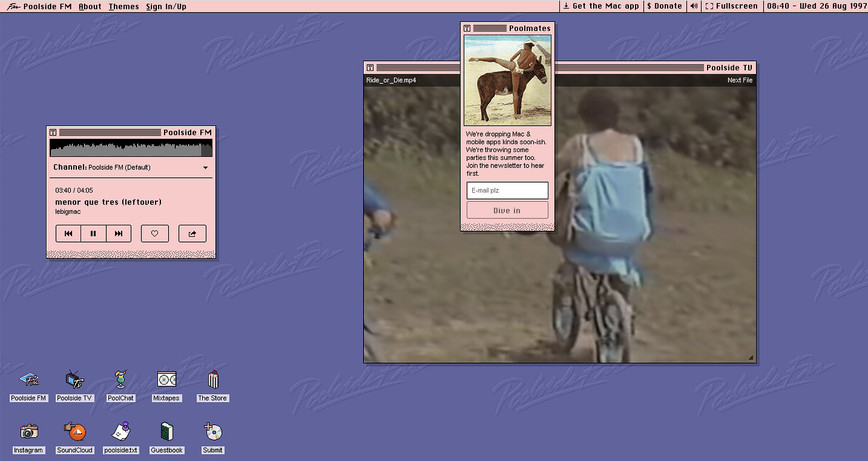Open the About menu

click(90, 6)
